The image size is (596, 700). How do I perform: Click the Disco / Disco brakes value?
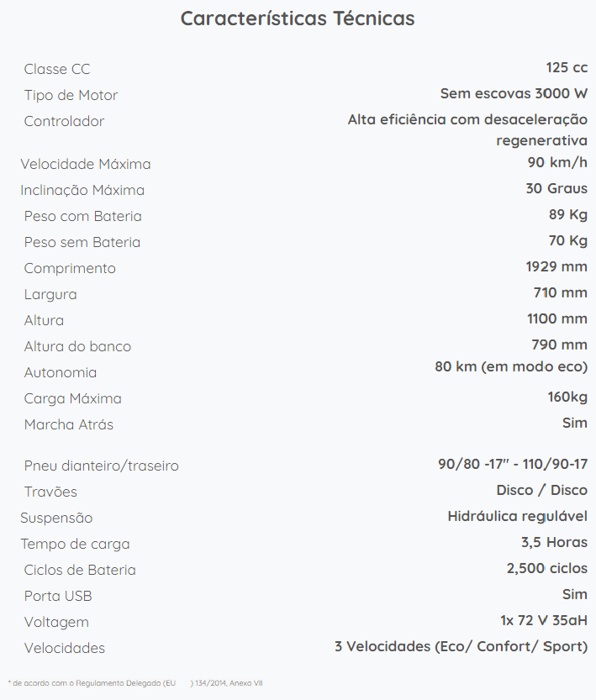[x=542, y=490]
